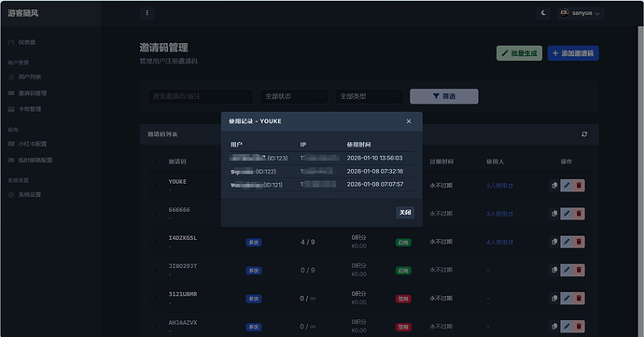Open the 4人使用 link in the I4DZKGSL row
The height and width of the screenshot is (337, 644).
499,242
